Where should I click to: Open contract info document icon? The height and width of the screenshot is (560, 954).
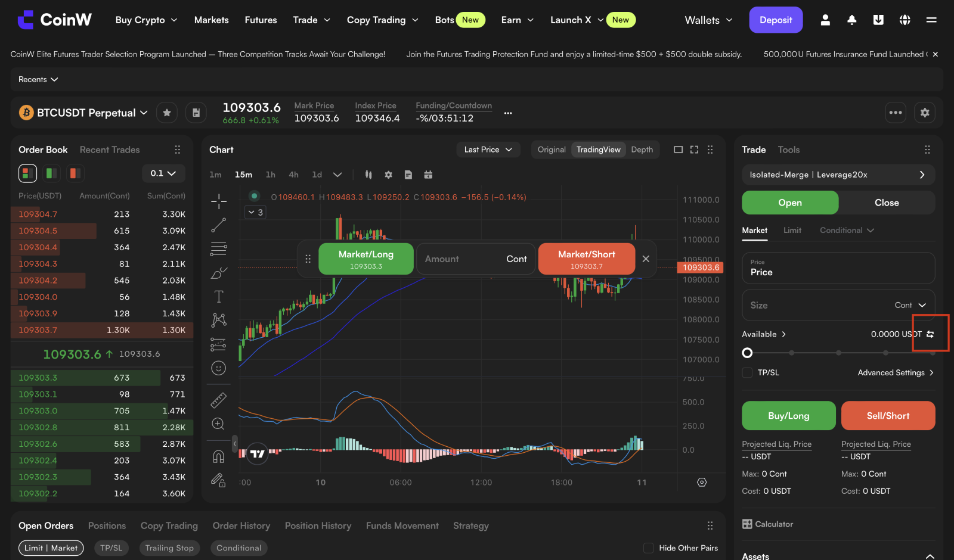point(196,113)
